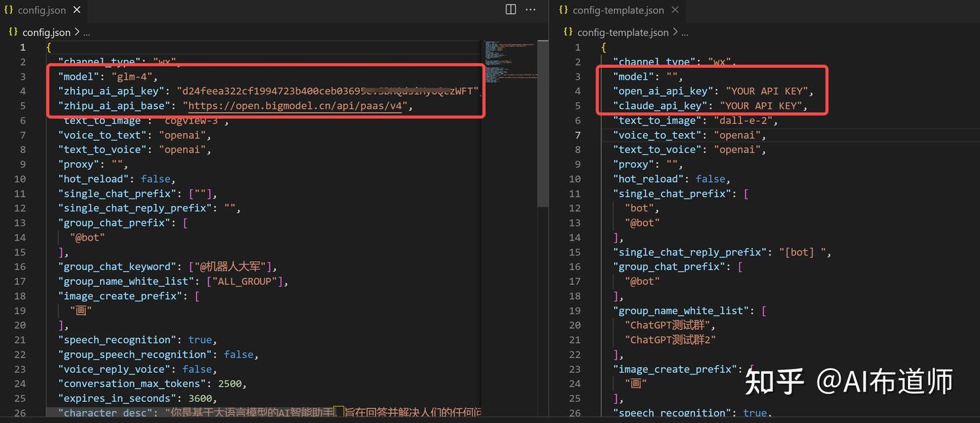Close the config-template.json editor tab
The height and width of the screenshot is (423, 980).
(x=675, y=10)
